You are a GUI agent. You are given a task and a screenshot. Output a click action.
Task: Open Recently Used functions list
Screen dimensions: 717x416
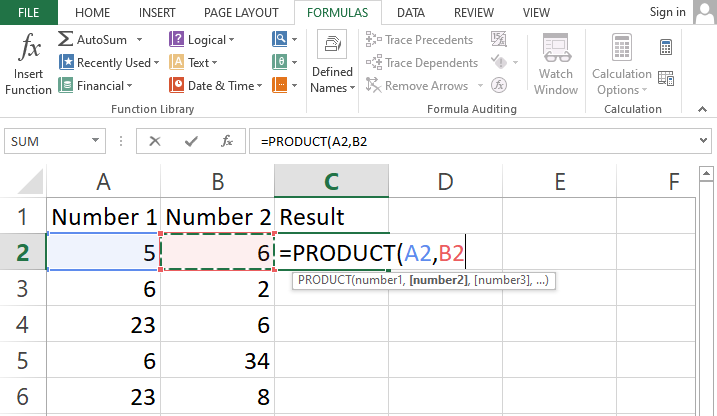[106, 63]
